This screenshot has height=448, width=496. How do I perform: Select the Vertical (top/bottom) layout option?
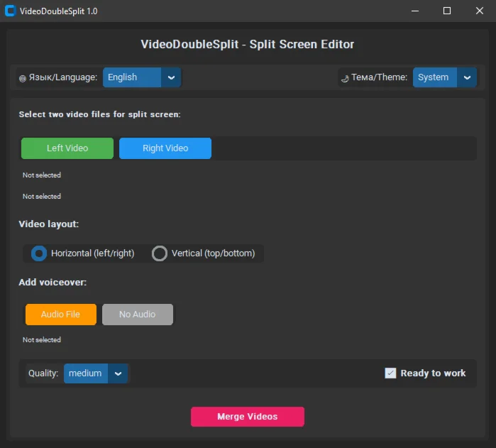click(160, 253)
